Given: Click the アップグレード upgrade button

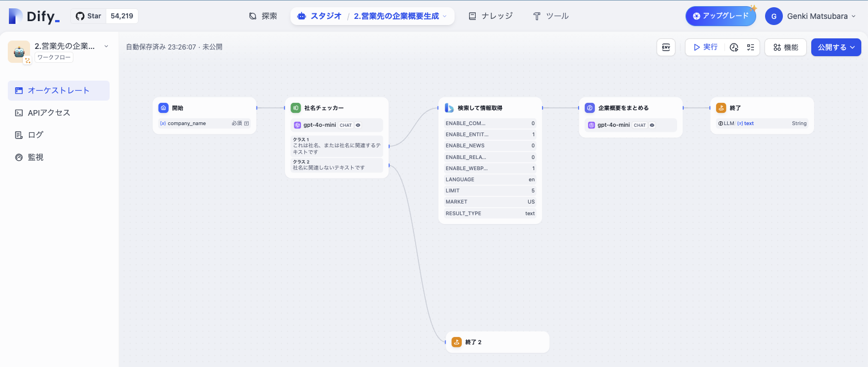Looking at the screenshot, I should [720, 16].
